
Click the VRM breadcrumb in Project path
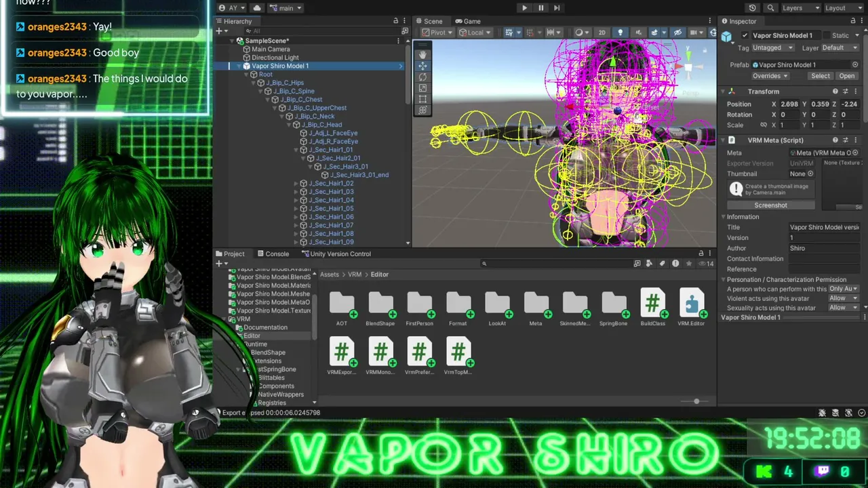[355, 274]
